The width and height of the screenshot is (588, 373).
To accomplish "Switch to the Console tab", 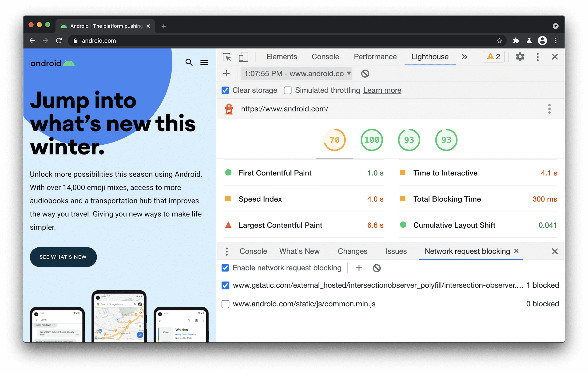I will coord(325,56).
